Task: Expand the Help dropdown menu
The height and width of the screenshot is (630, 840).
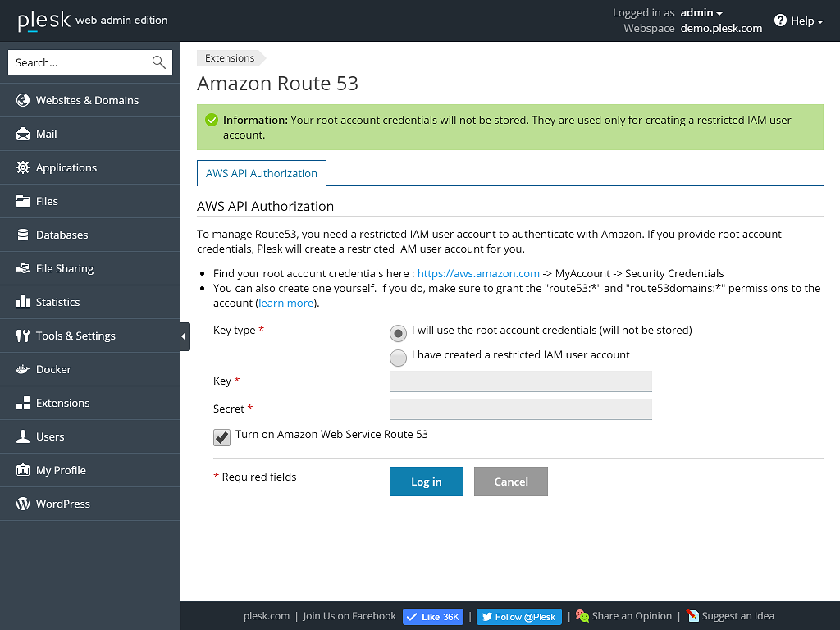Action: (799, 21)
